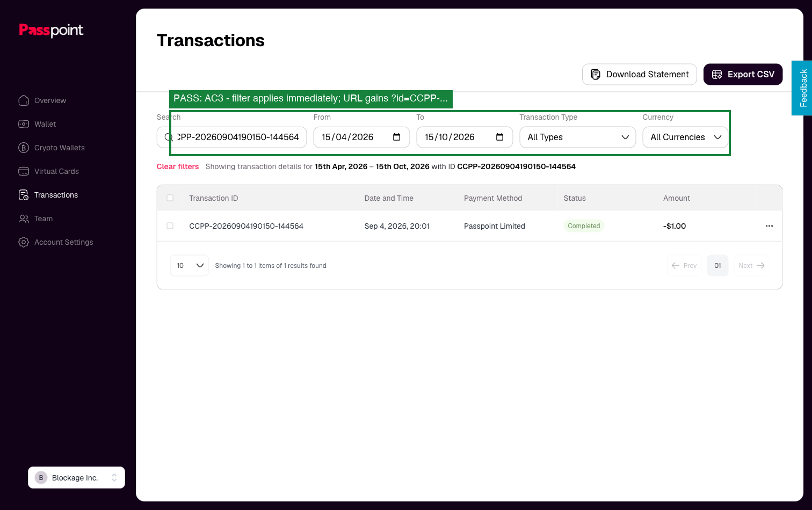Image resolution: width=812 pixels, height=510 pixels.
Task: Open Wallet from the sidebar
Action: click(x=45, y=124)
